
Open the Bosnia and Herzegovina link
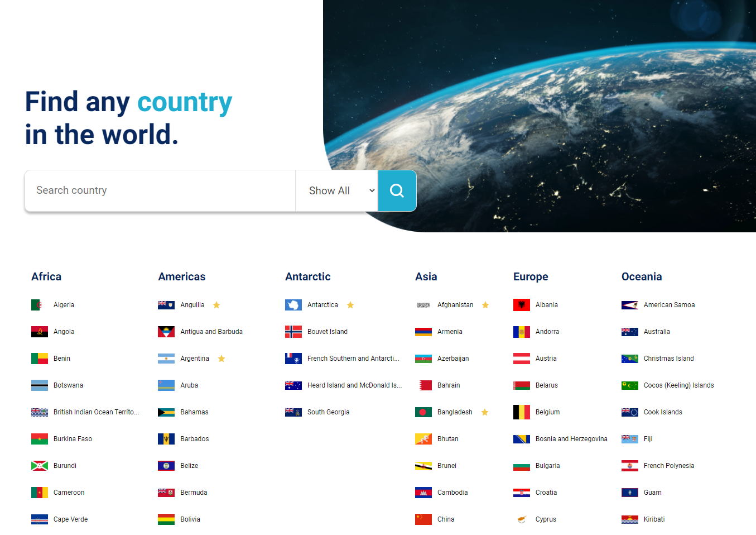pos(571,439)
